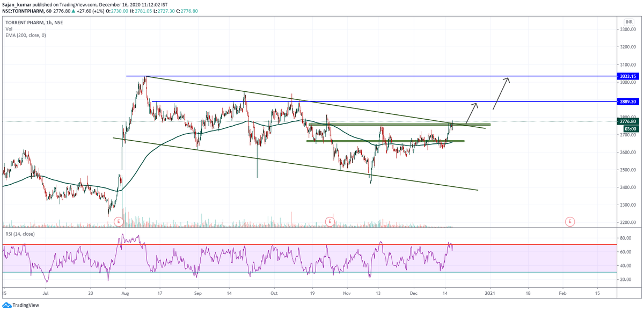Viewport: 644px width, 312px height.
Task: Click the Jul label on time axis
Action: [45, 294]
